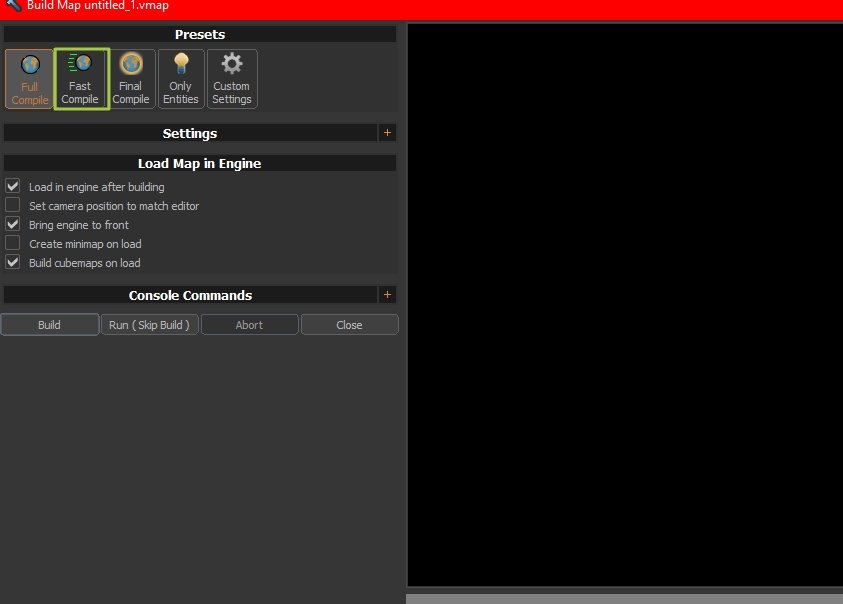Click Run ( Skip Build ) button

(149, 325)
